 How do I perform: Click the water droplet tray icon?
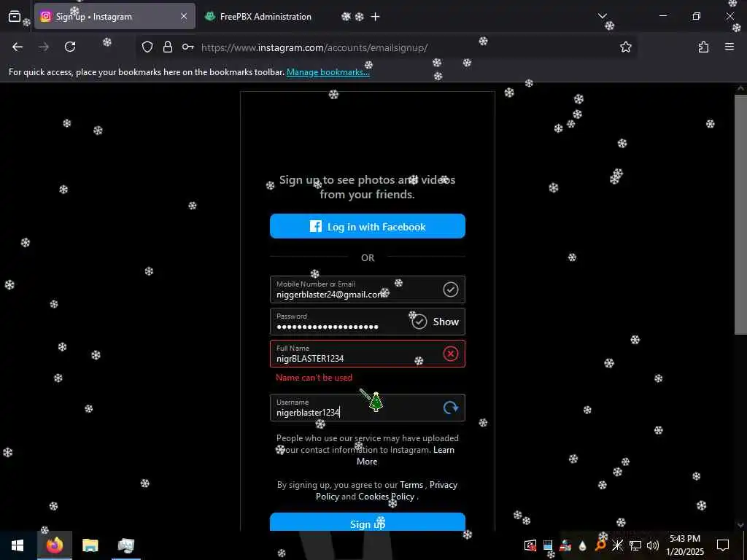coord(583,545)
